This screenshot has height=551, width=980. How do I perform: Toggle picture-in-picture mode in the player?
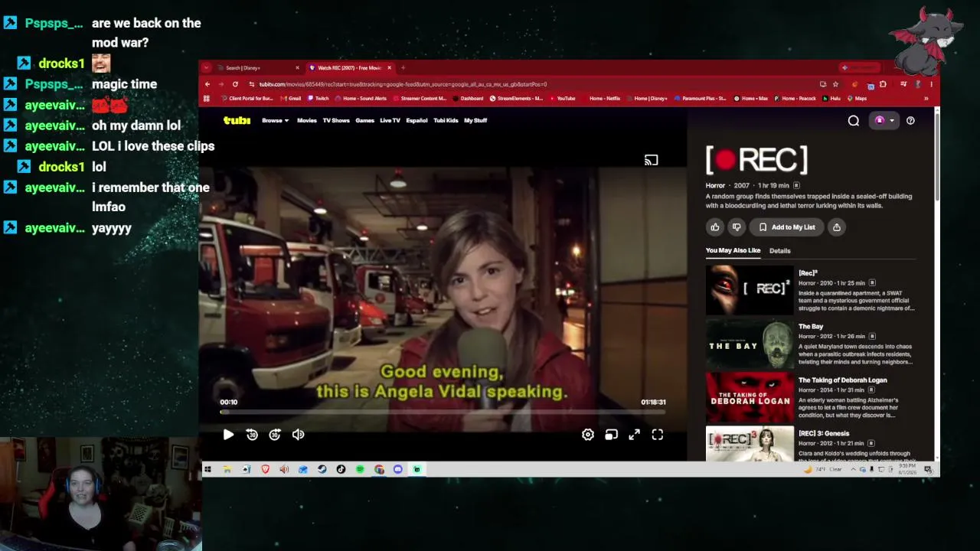pos(611,435)
